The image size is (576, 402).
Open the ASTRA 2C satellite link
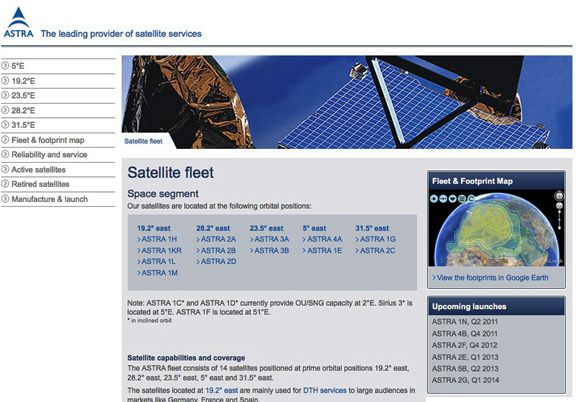point(375,251)
